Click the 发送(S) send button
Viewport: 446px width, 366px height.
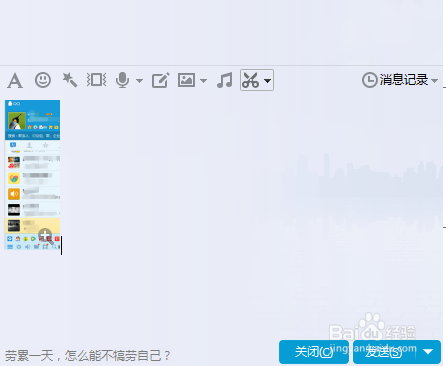coord(384,352)
